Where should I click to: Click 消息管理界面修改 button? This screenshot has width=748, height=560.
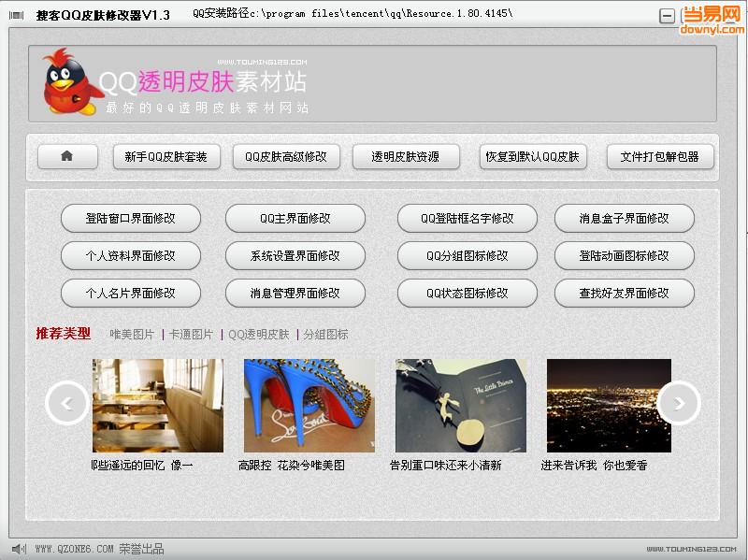[295, 293]
